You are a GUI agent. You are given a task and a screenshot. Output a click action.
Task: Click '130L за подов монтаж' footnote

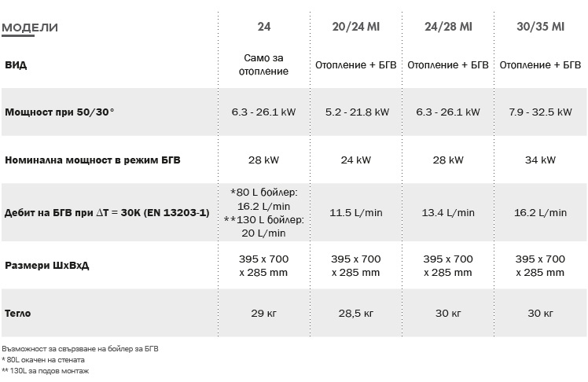point(46,371)
